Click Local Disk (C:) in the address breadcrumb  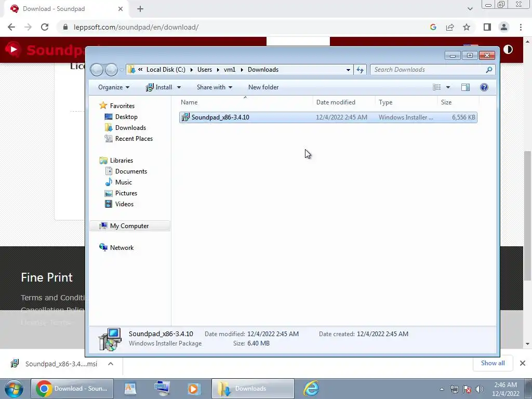(166, 70)
